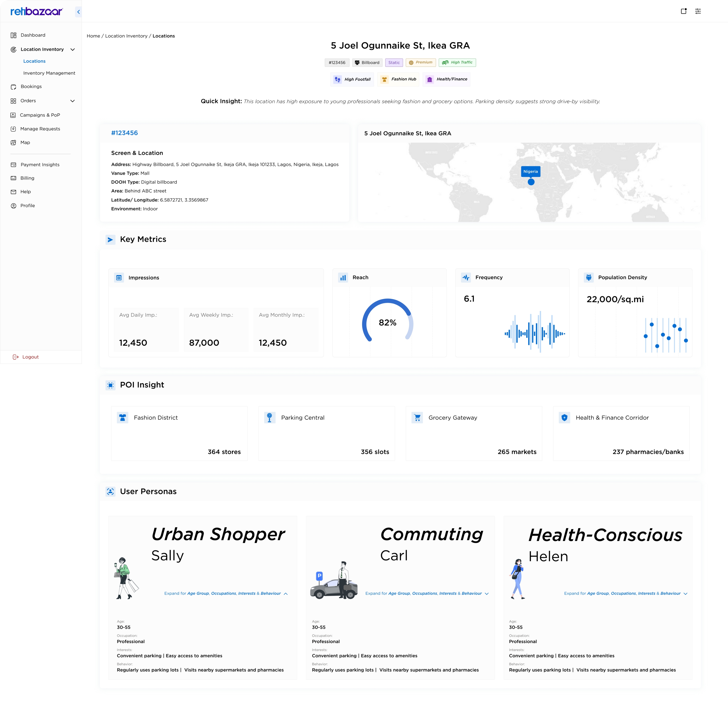
Task: Click the Static tag badge
Action: coord(394,63)
